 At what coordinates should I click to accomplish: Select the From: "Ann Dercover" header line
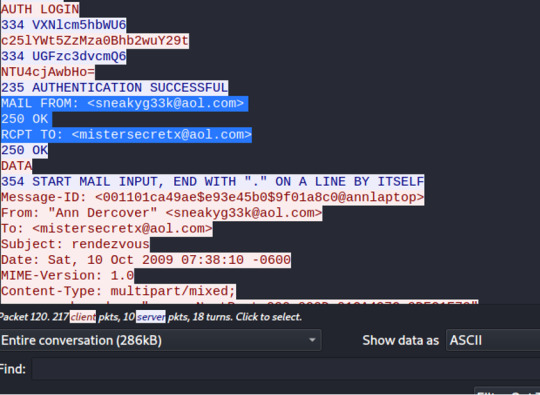click(162, 213)
